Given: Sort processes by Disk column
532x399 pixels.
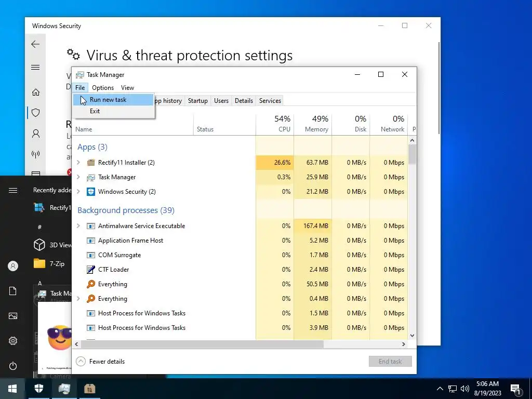Looking at the screenshot, I should coord(351,124).
